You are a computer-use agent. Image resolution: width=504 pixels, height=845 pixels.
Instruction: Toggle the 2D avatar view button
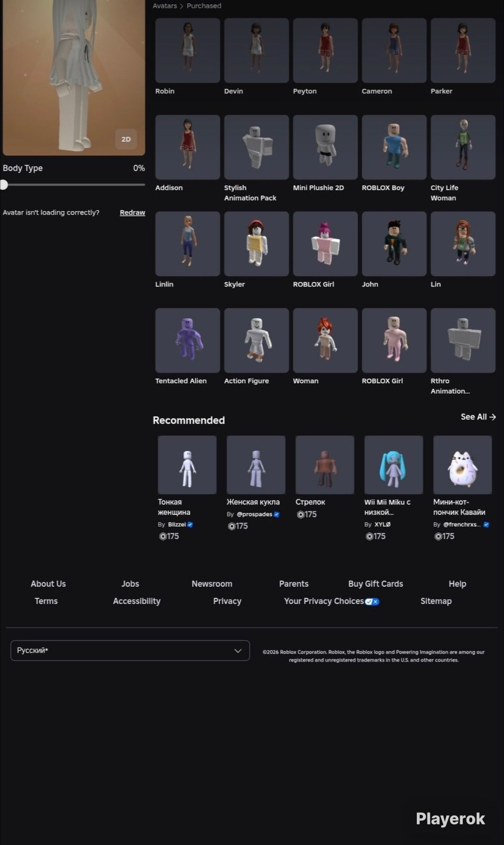pos(126,139)
